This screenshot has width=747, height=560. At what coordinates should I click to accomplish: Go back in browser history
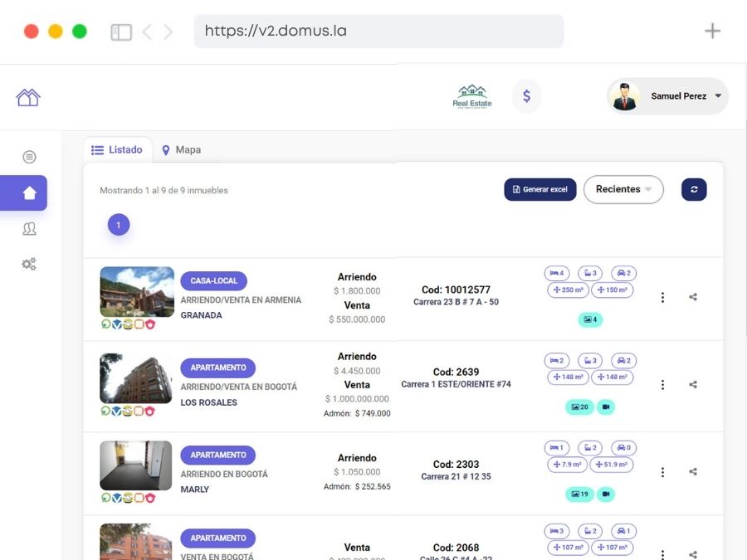click(147, 32)
